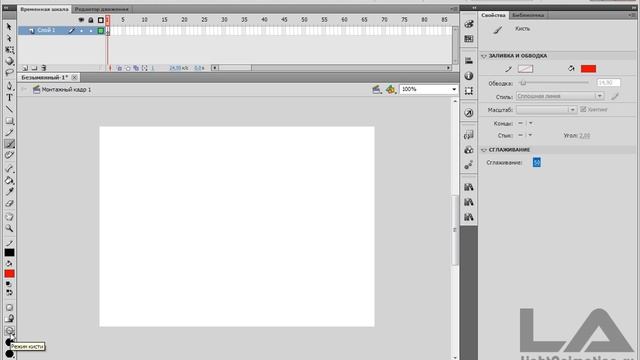Toggle Lock Fill option in toolbar

(x=9, y=319)
